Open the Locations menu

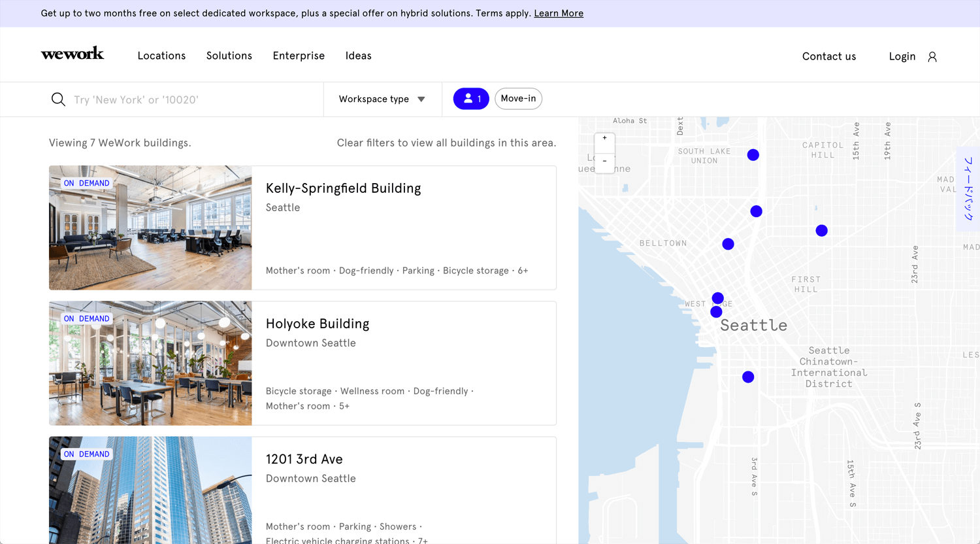click(x=161, y=56)
